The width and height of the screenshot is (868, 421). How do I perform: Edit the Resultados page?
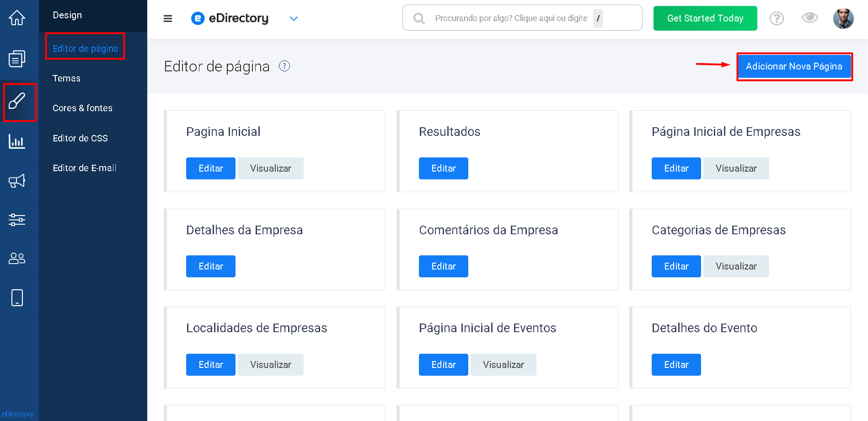[x=444, y=168]
